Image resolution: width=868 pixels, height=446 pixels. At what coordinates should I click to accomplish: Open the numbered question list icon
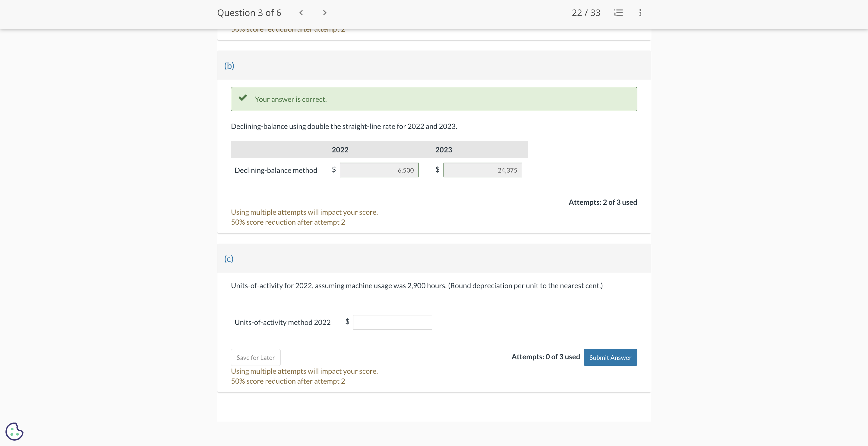[x=618, y=12]
